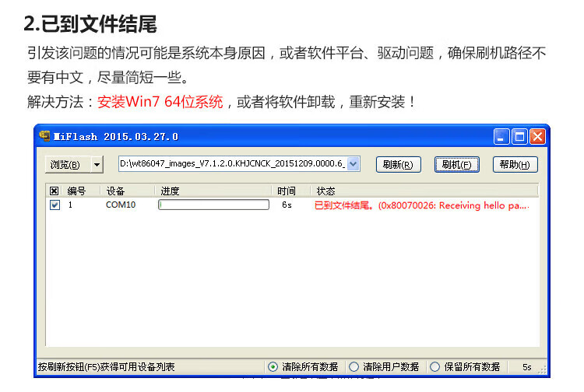The height and width of the screenshot is (392, 584).
Task: Select the 清除用户数据 radio option
Action: 354,366
